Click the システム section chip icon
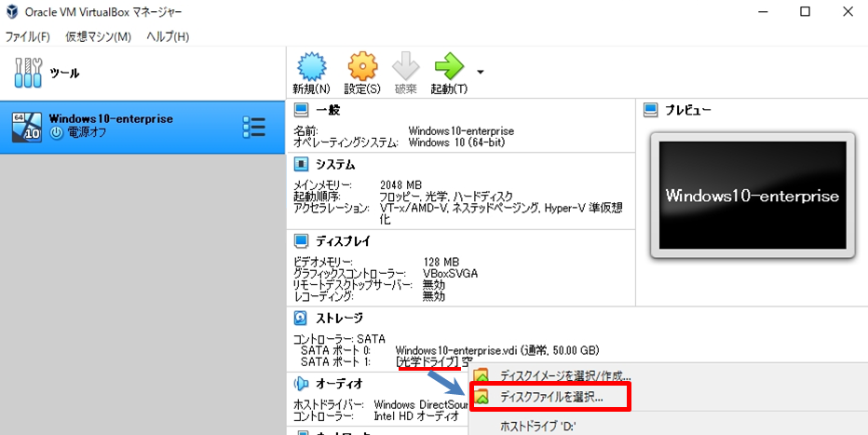This screenshot has width=868, height=435. click(301, 164)
